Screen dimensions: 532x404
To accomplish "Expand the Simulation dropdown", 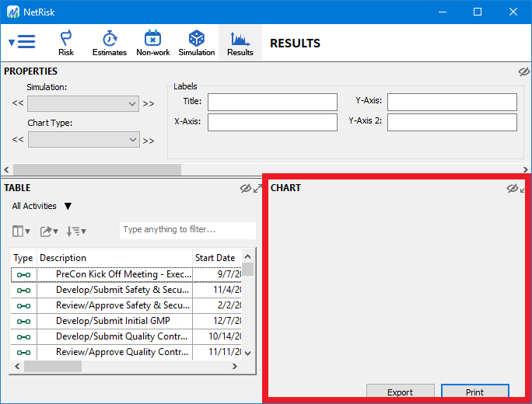I will (83, 103).
